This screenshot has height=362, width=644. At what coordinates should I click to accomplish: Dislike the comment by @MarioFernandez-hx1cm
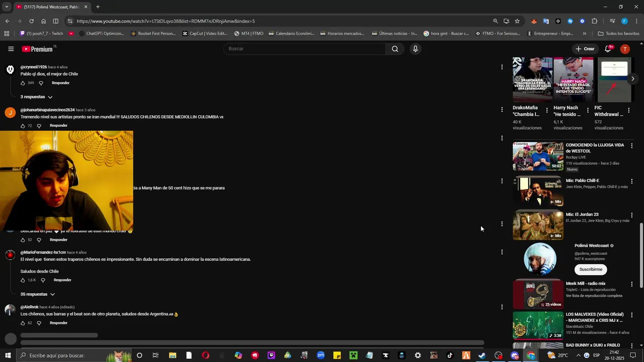[x=43, y=280]
